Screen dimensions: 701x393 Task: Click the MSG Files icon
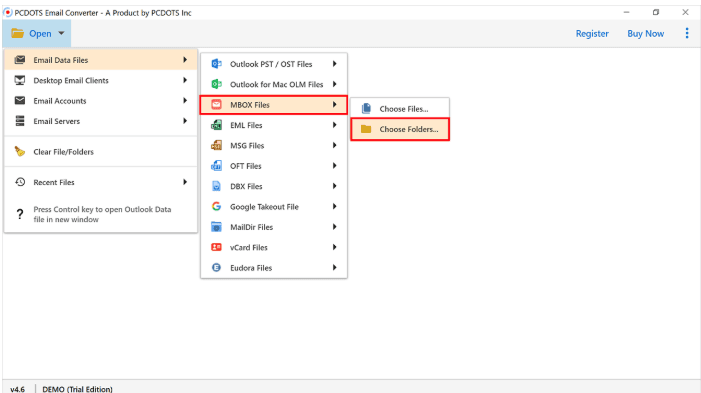[216, 145]
